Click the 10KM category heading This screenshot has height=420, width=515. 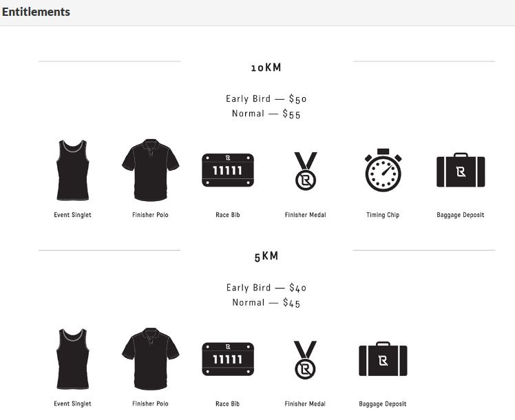point(266,67)
